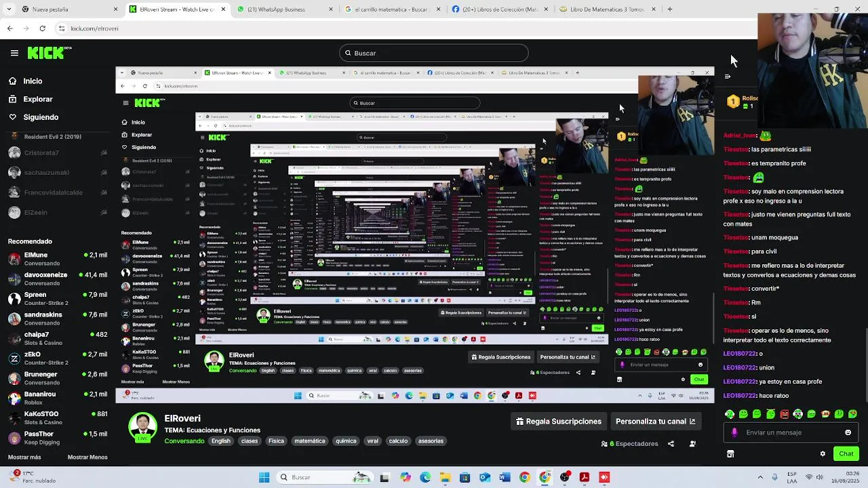The height and width of the screenshot is (488, 868).
Task: Click the volume icon in the system tray
Action: click(818, 477)
